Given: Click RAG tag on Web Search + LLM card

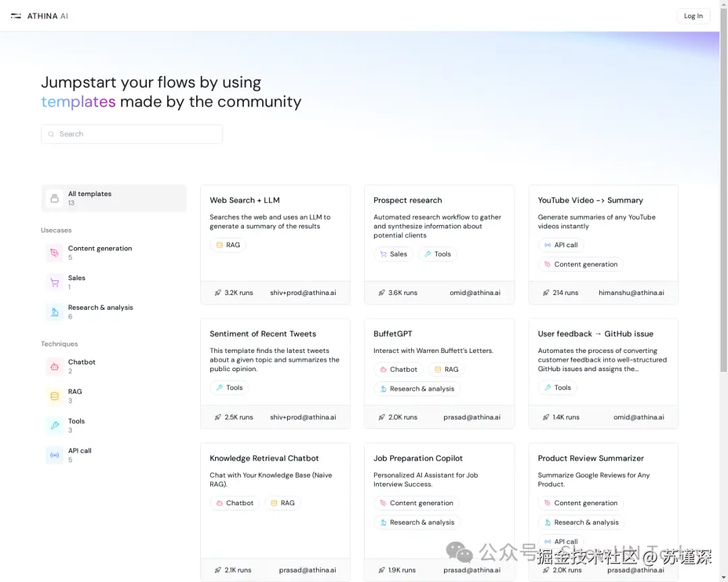Looking at the screenshot, I should point(228,245).
